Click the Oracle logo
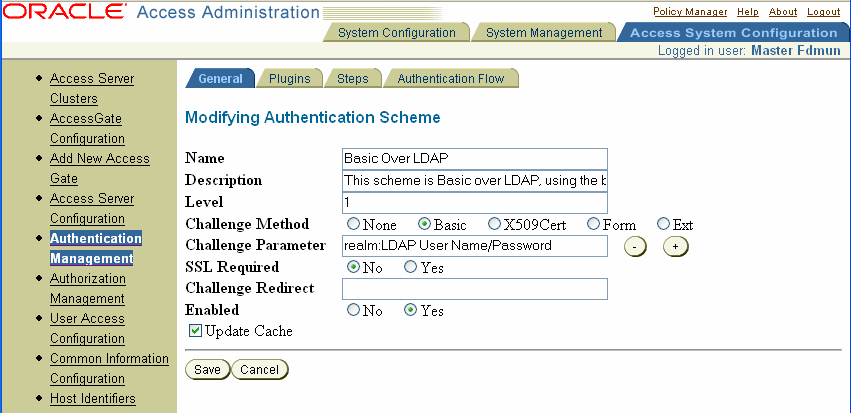The image size is (851, 413). pyautogui.click(x=65, y=11)
